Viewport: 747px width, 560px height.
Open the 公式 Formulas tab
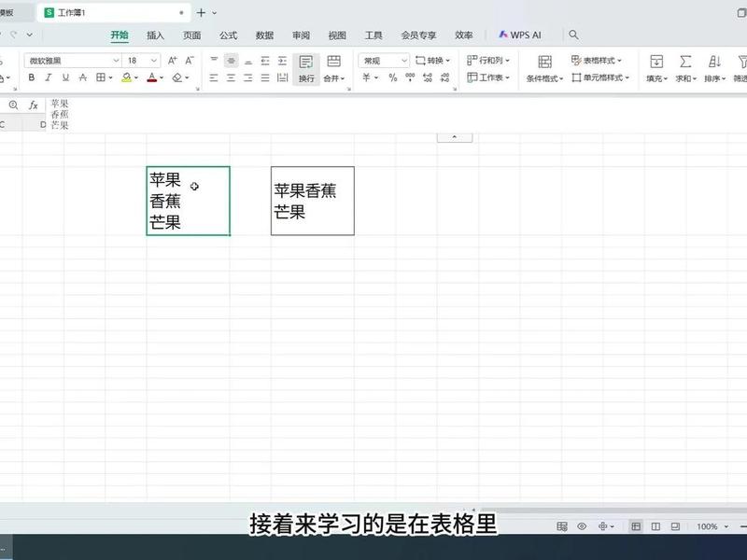point(228,35)
